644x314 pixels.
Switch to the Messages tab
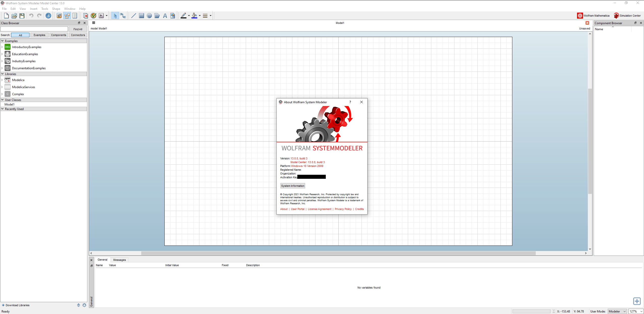(x=120, y=260)
